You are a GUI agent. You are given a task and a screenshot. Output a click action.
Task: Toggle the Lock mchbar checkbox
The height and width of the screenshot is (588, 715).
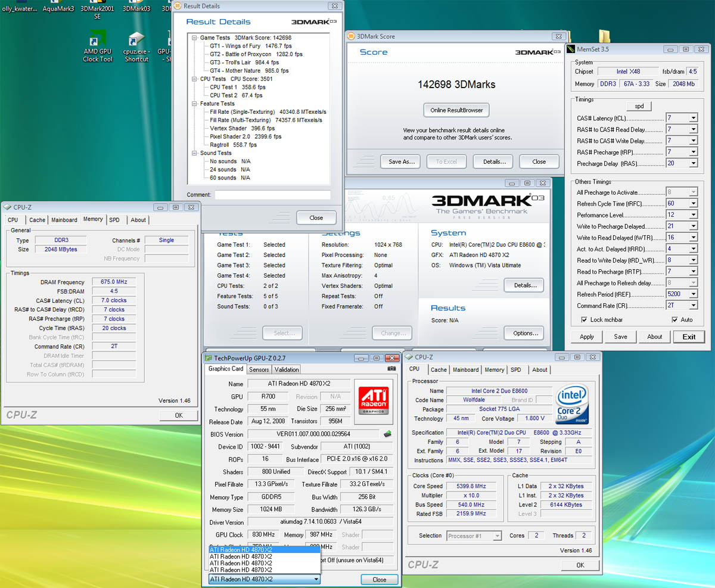pyautogui.click(x=584, y=320)
